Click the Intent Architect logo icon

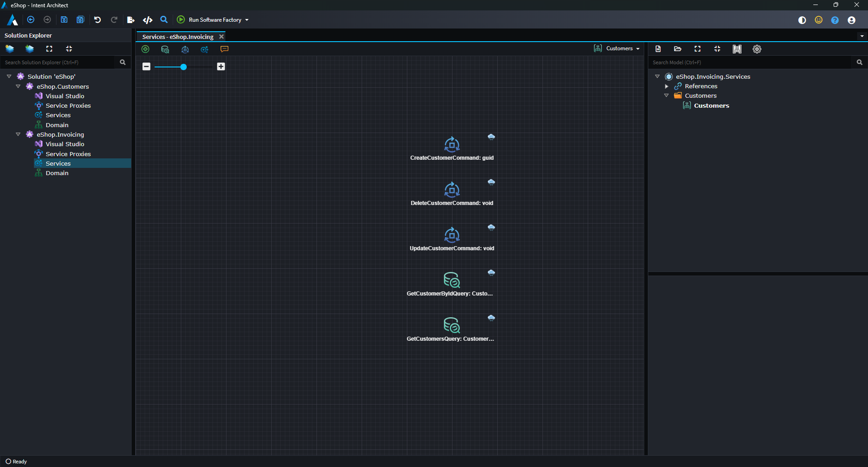13,20
